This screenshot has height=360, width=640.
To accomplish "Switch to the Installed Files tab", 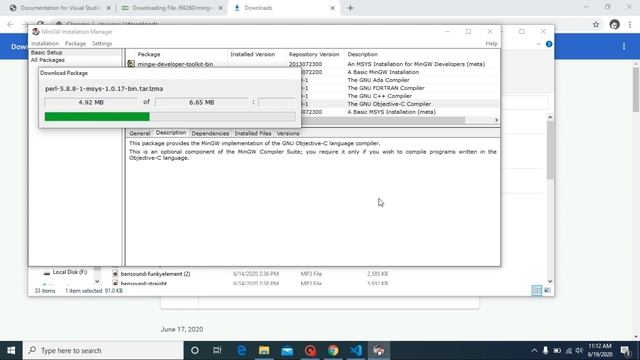I will click(x=253, y=133).
